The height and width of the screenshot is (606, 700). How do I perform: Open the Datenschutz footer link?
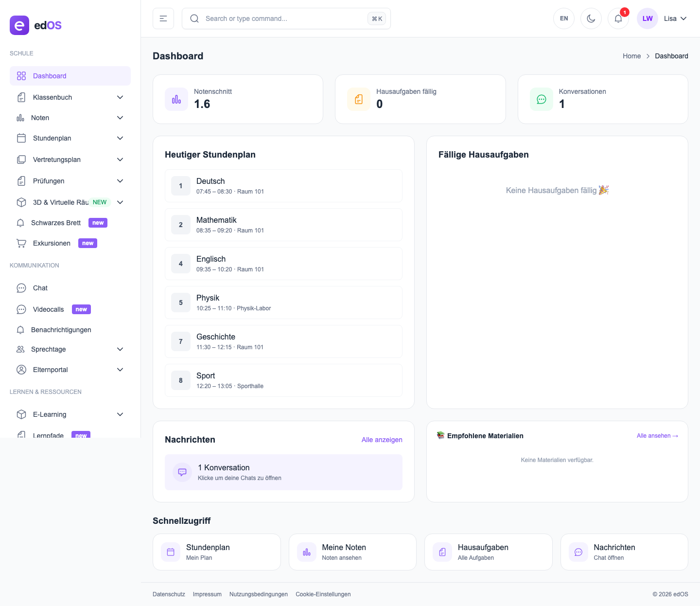pyautogui.click(x=169, y=594)
